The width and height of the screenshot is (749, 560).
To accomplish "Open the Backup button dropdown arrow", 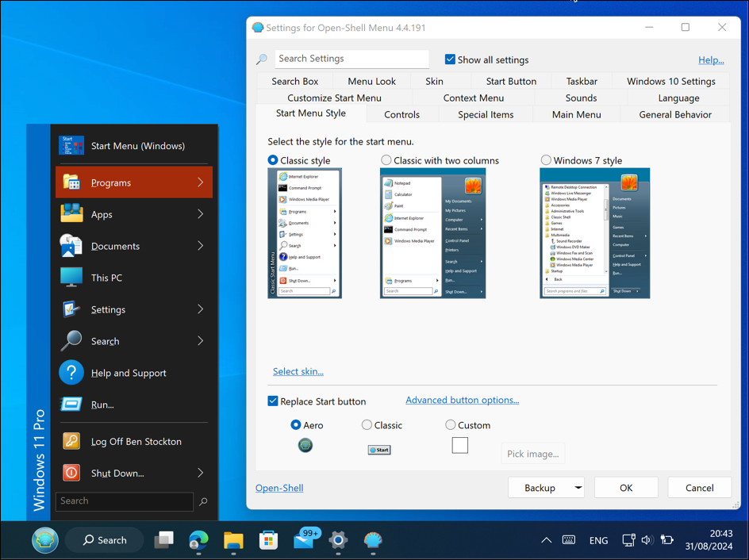I will [x=578, y=488].
